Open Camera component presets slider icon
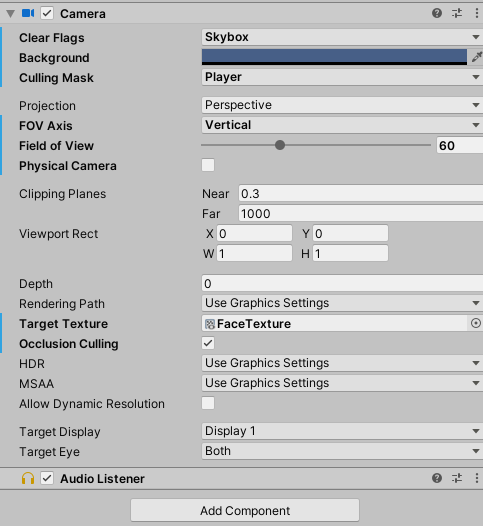This screenshot has width=483, height=526. pyautogui.click(x=457, y=13)
